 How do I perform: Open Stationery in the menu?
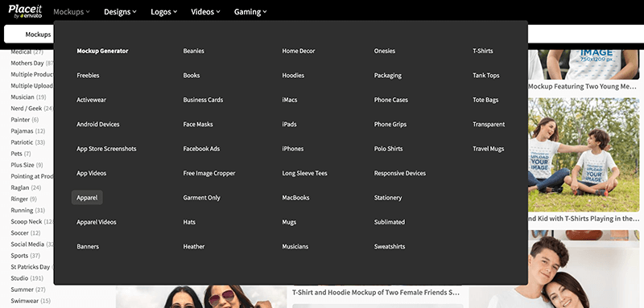point(388,198)
